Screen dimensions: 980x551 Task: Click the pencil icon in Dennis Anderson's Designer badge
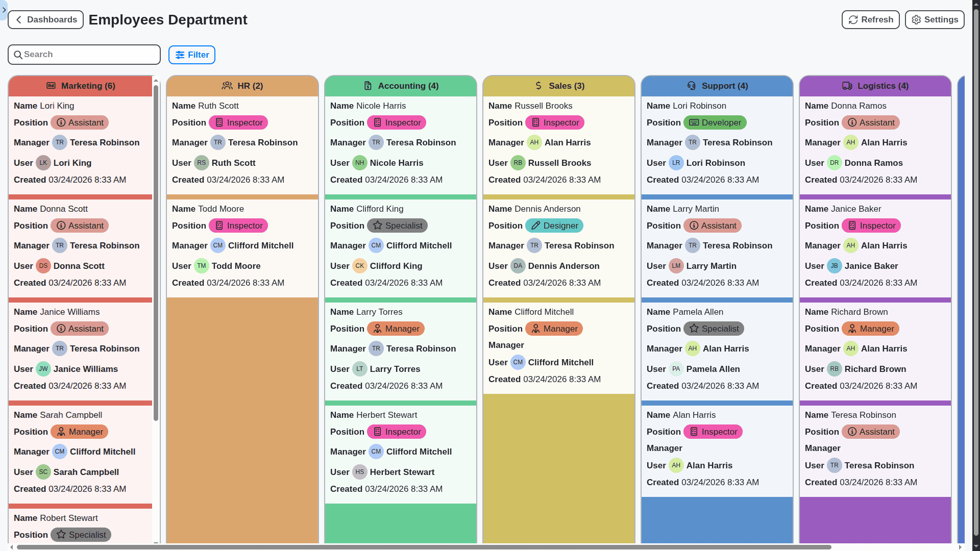point(535,226)
